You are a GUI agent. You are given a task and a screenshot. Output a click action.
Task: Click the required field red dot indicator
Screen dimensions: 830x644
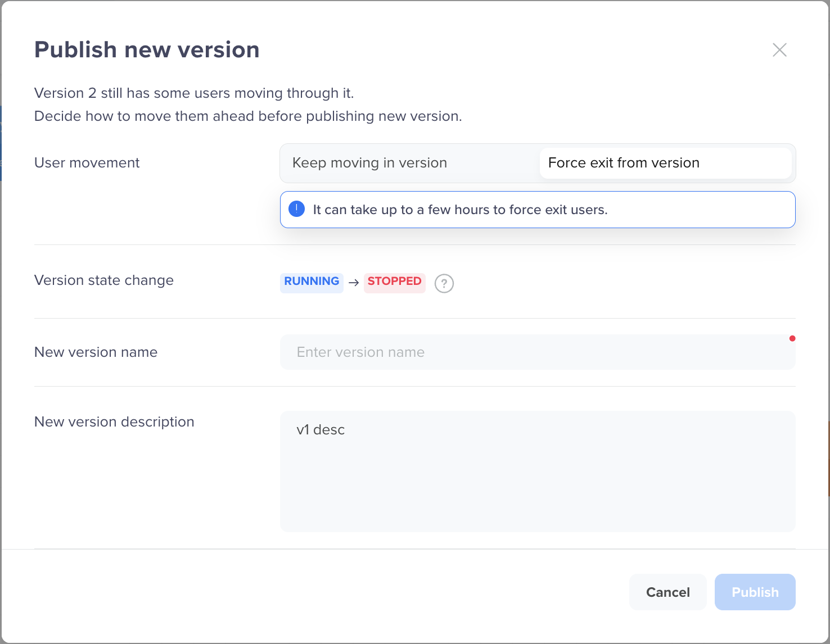click(x=793, y=338)
